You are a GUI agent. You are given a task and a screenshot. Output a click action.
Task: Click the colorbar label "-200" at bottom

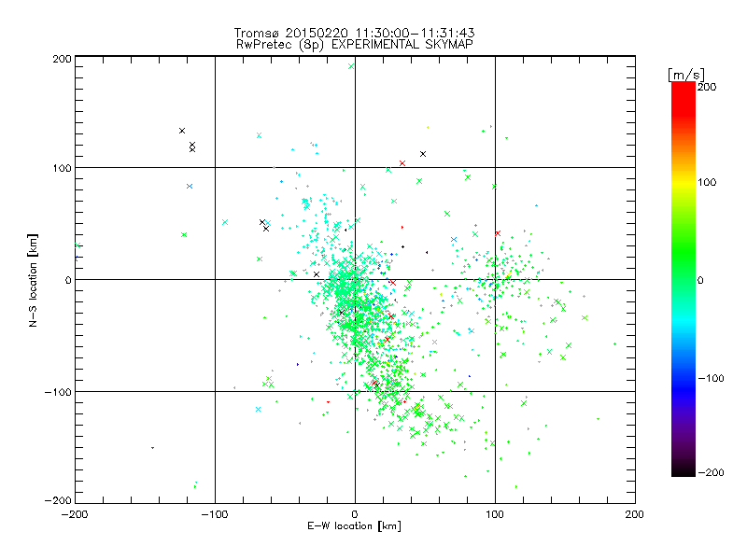711,472
